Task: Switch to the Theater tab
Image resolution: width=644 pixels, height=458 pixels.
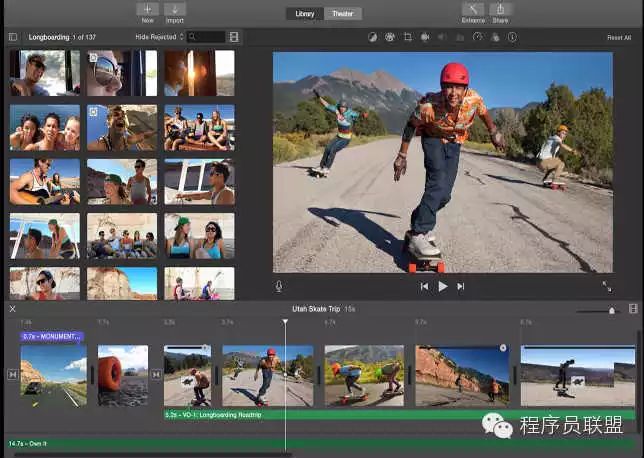Action: [343, 14]
